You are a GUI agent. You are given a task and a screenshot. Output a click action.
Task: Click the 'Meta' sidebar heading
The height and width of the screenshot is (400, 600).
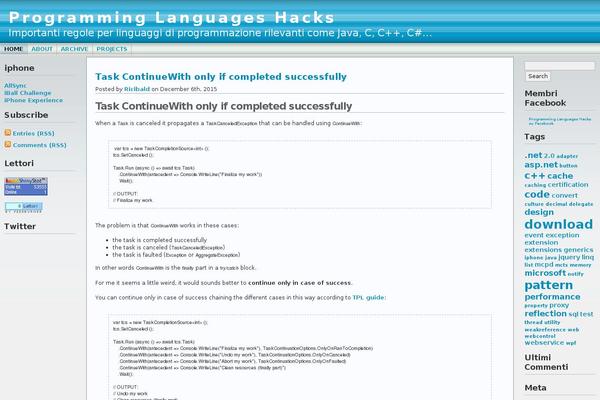click(535, 388)
